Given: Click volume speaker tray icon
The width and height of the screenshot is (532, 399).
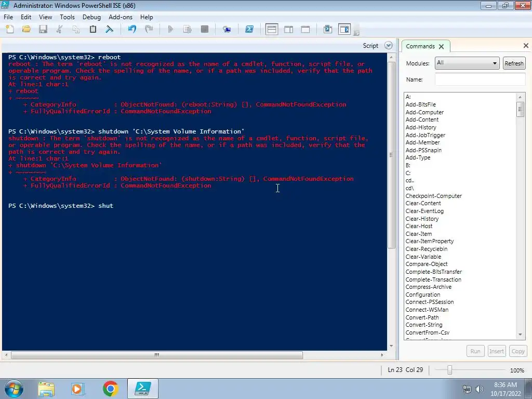Looking at the screenshot, I should (x=479, y=389).
